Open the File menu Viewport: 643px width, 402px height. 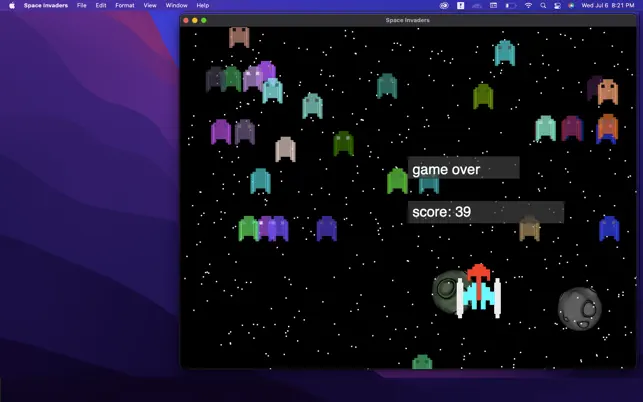(x=82, y=5)
